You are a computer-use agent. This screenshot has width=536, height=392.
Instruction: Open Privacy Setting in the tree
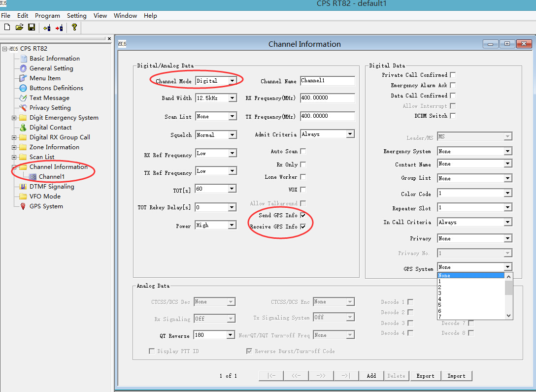tap(50, 108)
